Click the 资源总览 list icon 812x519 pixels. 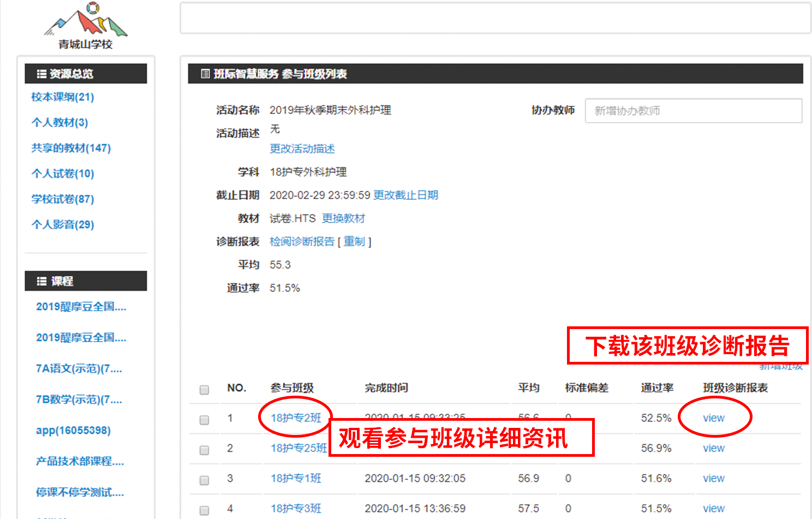[41, 74]
